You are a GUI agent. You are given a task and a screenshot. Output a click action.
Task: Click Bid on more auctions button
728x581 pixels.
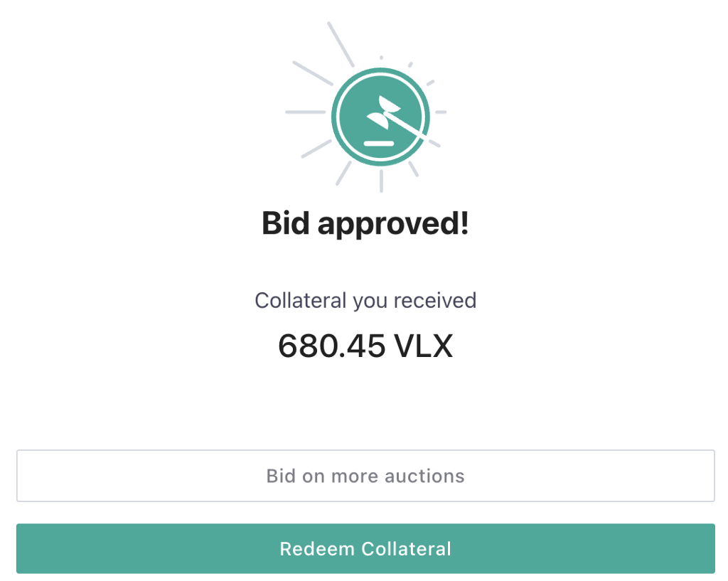pyautogui.click(x=365, y=476)
